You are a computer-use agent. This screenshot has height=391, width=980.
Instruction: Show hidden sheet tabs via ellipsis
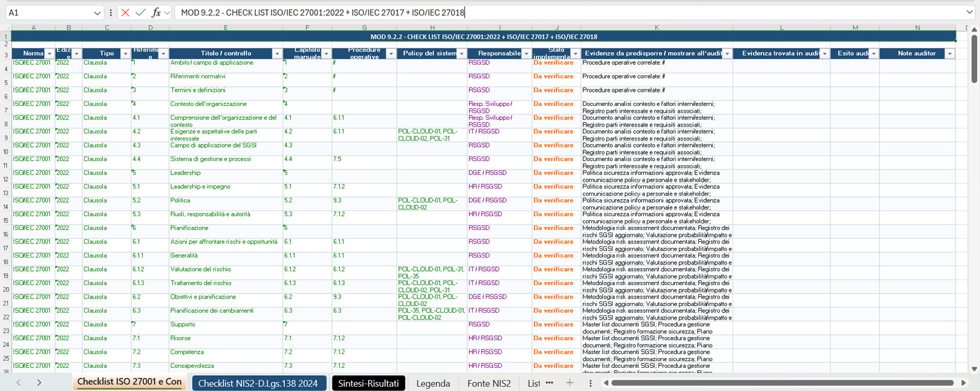point(549,383)
